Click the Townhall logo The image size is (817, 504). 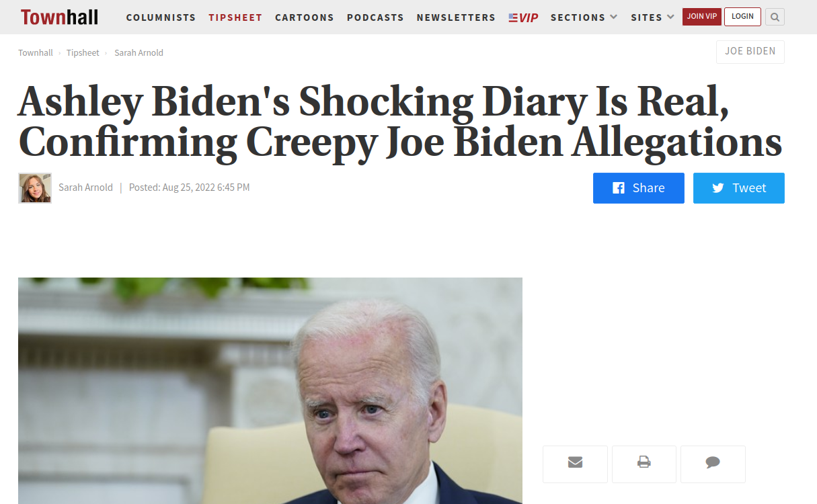(59, 17)
